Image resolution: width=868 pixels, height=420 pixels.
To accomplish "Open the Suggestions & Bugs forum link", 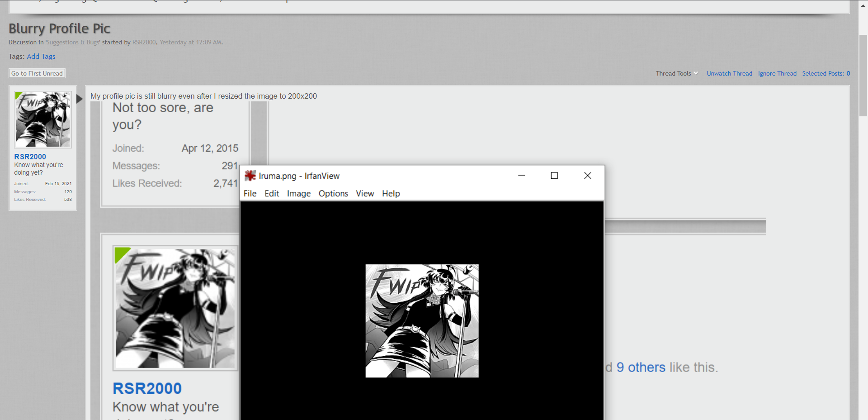I will pos(73,42).
